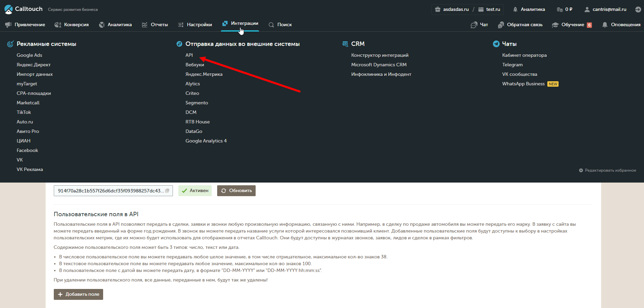Open Авито Pro integration
The width and height of the screenshot is (644, 308).
pos(28,131)
